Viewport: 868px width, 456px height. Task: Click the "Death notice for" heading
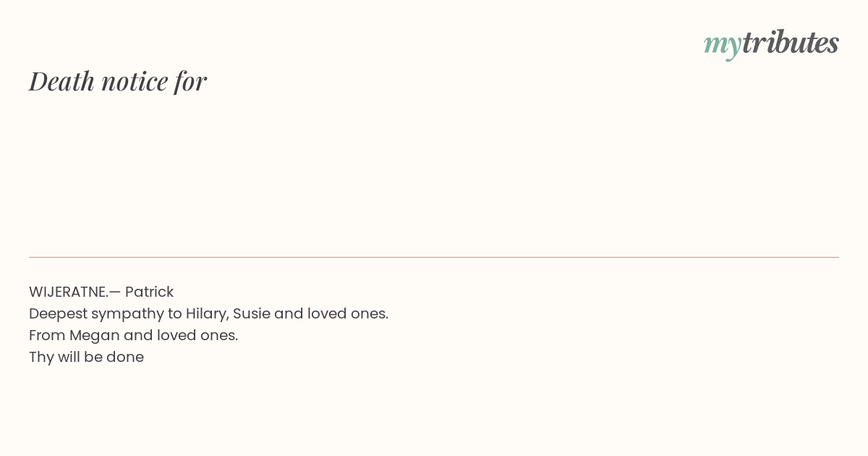point(118,81)
